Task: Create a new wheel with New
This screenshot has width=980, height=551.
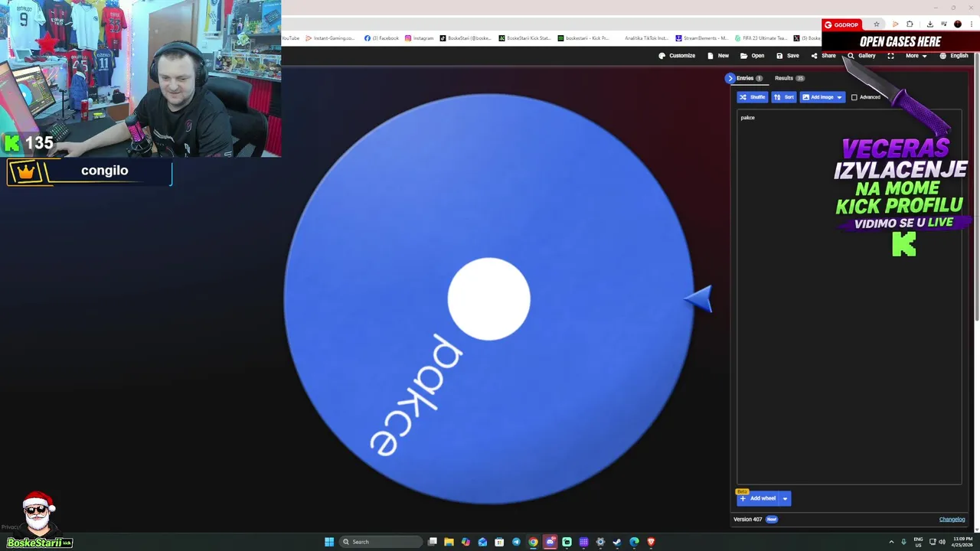Action: coord(718,56)
